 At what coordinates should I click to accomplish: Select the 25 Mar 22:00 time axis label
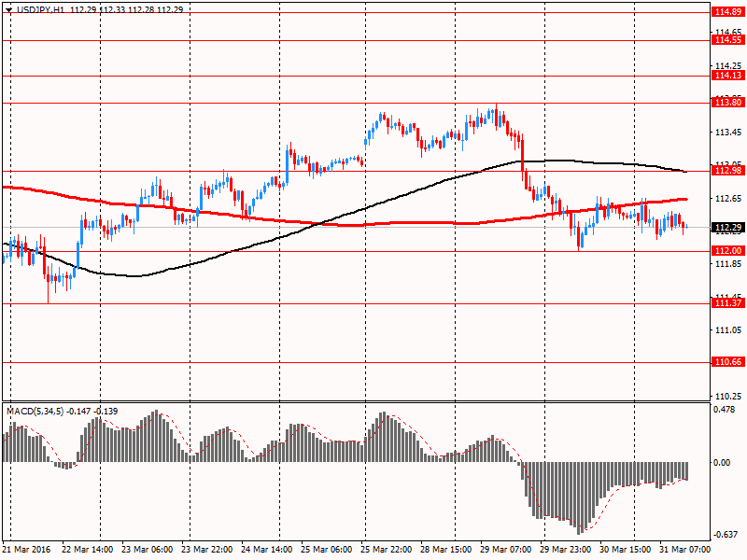coord(387,549)
